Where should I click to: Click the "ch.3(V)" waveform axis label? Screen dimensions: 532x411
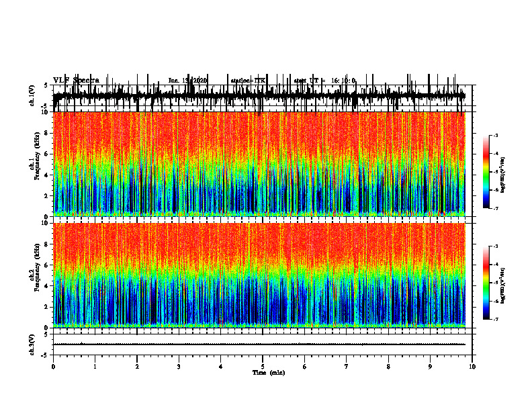tap(32, 345)
